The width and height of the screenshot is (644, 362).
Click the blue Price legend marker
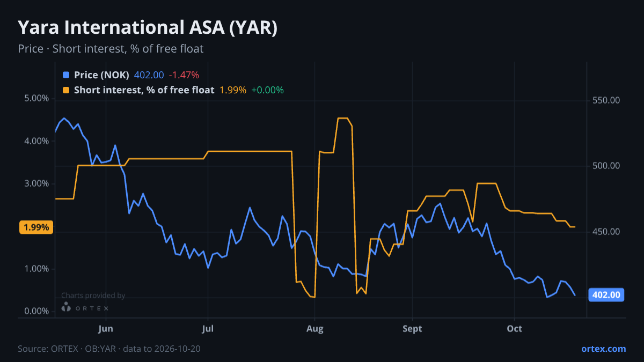[66, 75]
